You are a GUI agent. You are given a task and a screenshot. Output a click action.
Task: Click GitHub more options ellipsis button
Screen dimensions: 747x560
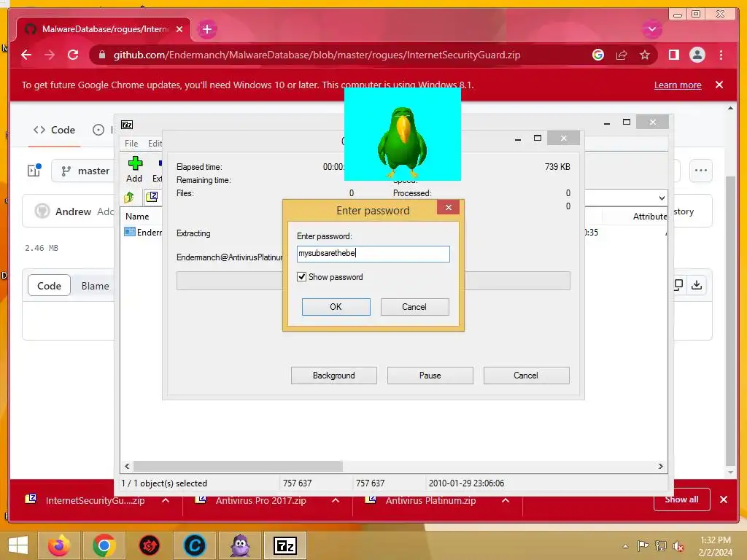point(701,171)
